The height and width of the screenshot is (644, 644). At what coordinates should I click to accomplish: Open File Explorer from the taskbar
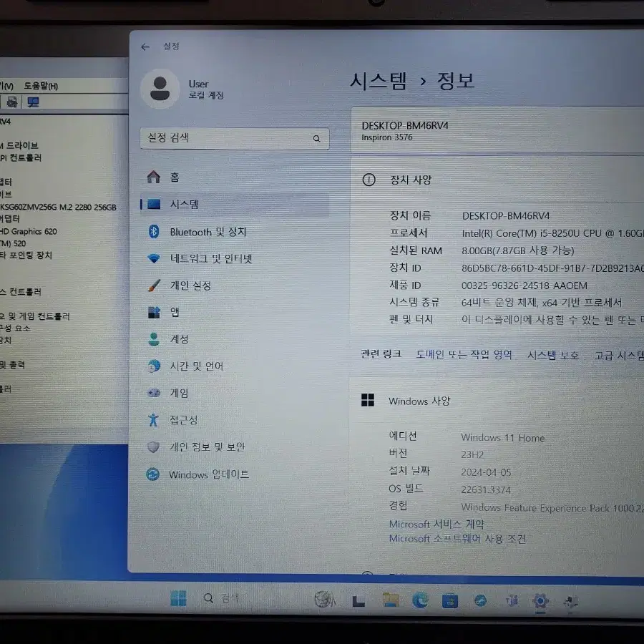coord(391,600)
